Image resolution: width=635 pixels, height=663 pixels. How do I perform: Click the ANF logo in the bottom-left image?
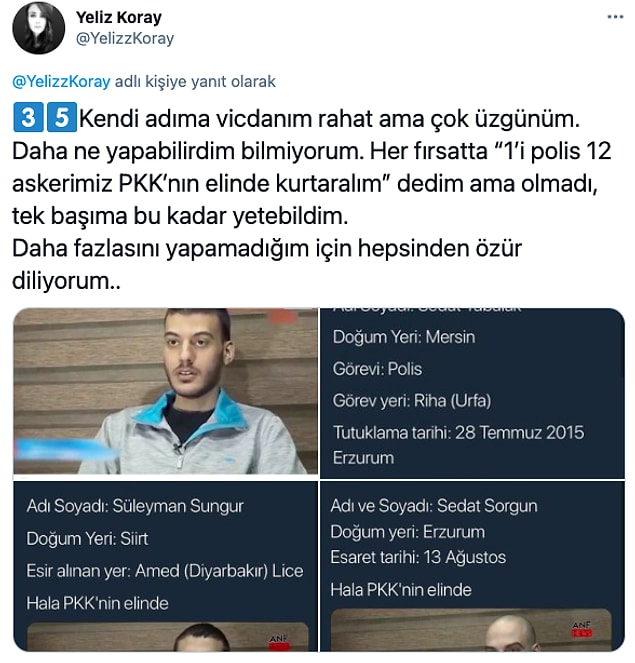(279, 641)
